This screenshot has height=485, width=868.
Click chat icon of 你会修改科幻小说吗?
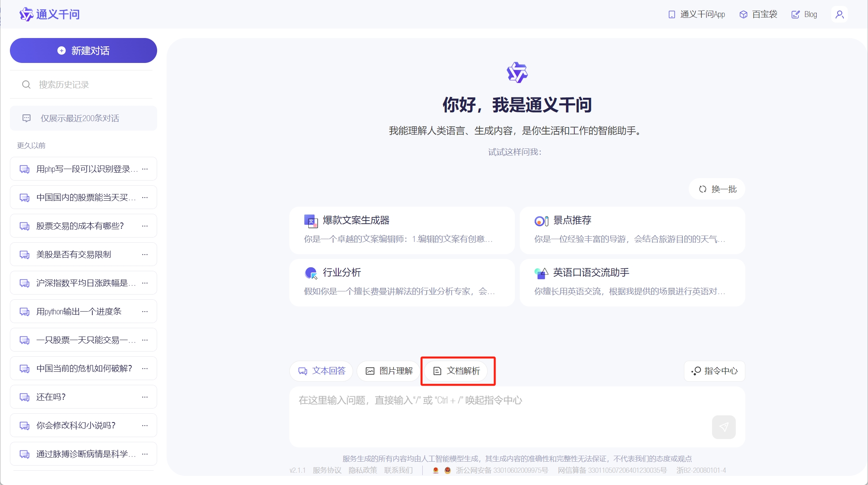point(25,426)
